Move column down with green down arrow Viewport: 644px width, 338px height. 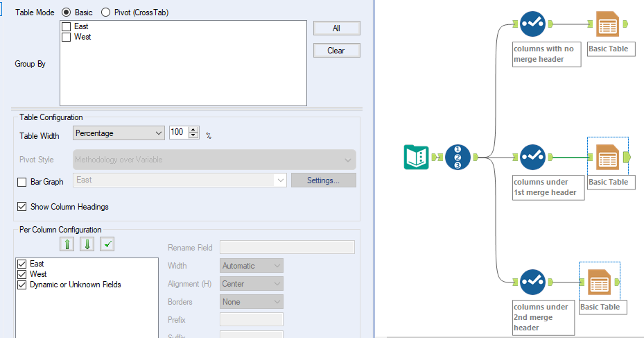click(87, 244)
